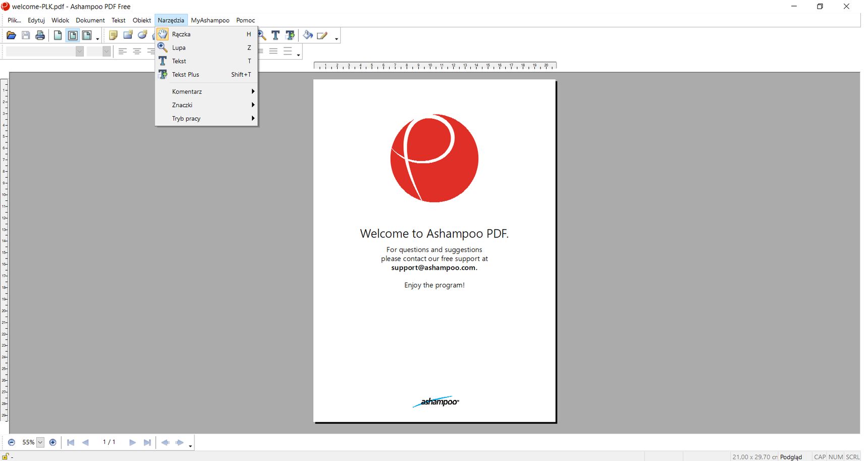Pick the rectangle comment shape icon

(x=128, y=35)
